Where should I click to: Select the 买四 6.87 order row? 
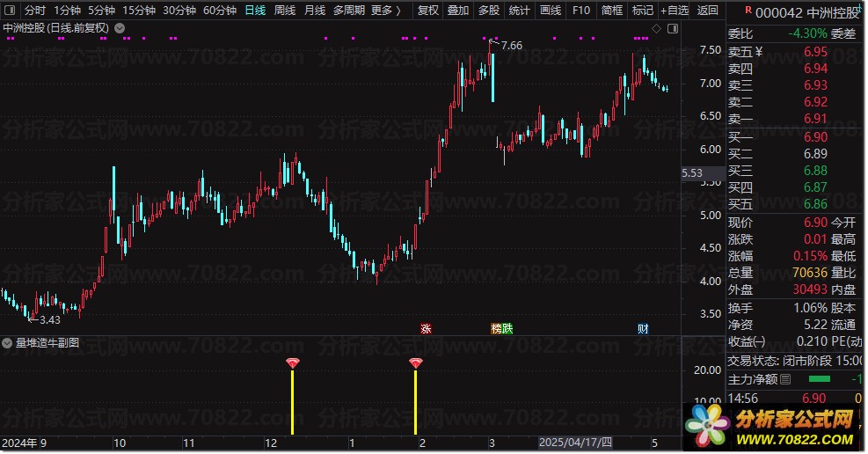(795, 187)
